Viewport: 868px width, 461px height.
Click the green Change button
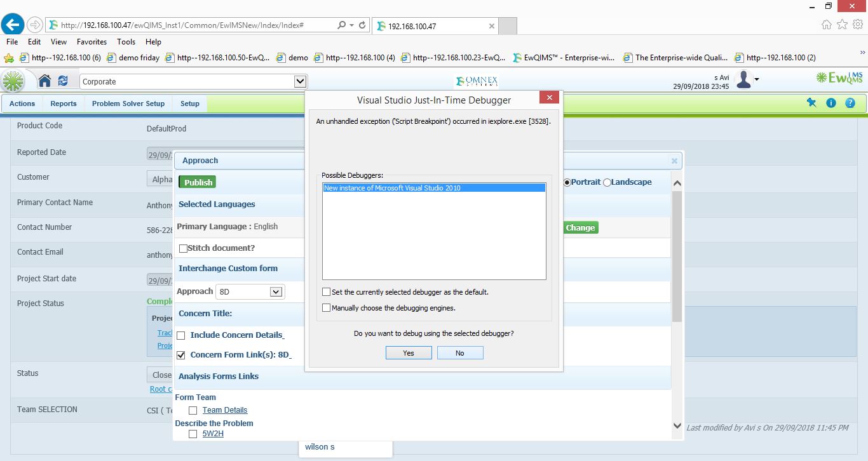click(580, 227)
